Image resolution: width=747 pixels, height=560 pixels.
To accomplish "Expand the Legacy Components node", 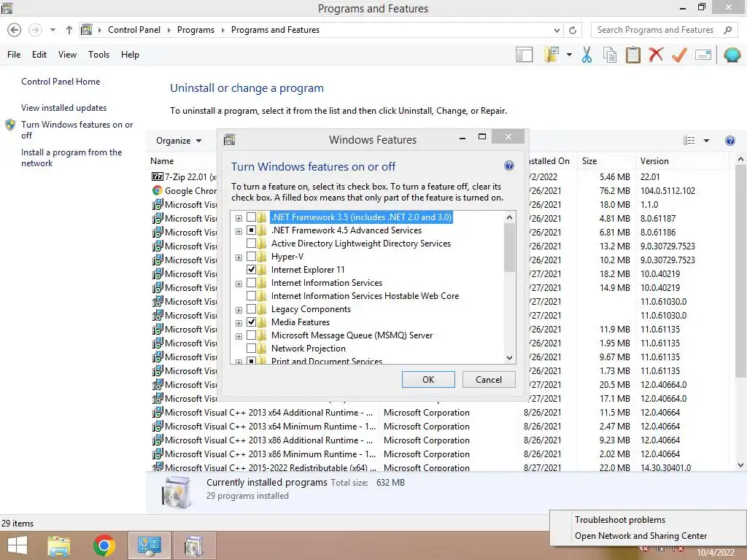I will (x=239, y=310).
